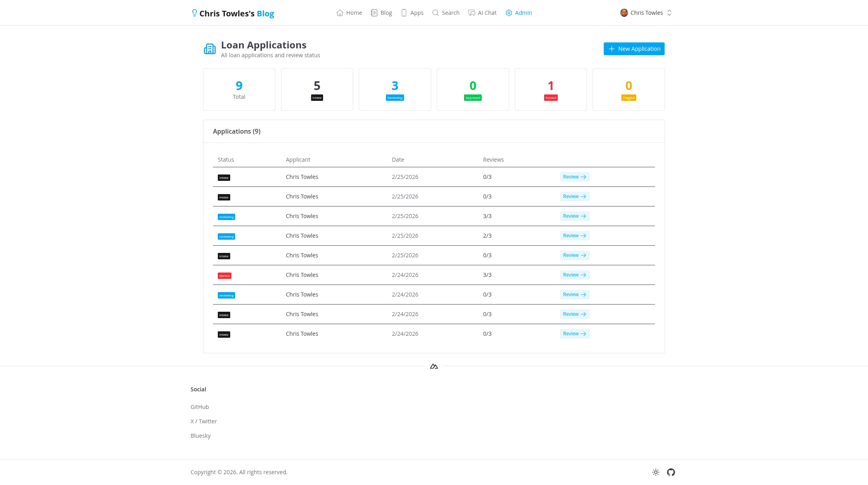Click the Admin gear icon

pos(508,12)
